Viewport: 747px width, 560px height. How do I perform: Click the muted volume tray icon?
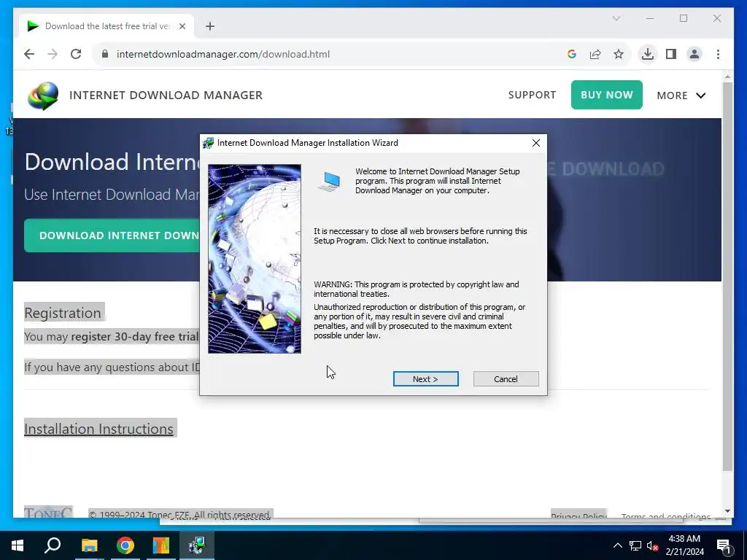coord(652,545)
